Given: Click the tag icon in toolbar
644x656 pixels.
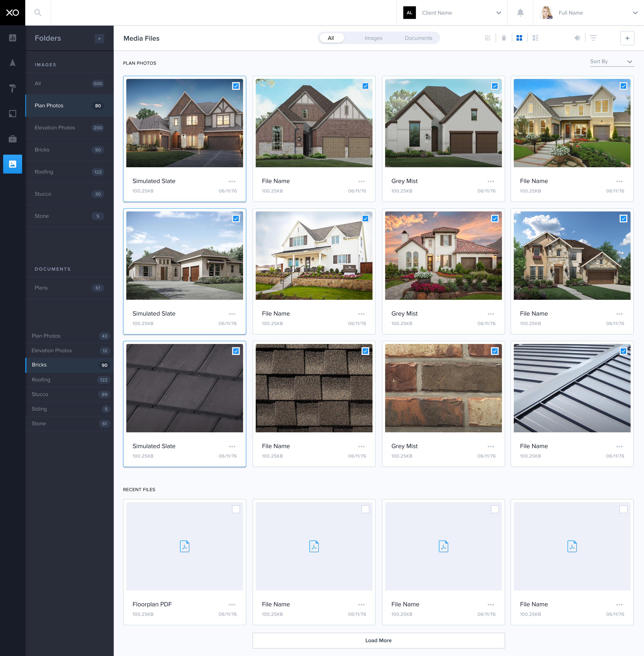Looking at the screenshot, I should [x=577, y=38].
